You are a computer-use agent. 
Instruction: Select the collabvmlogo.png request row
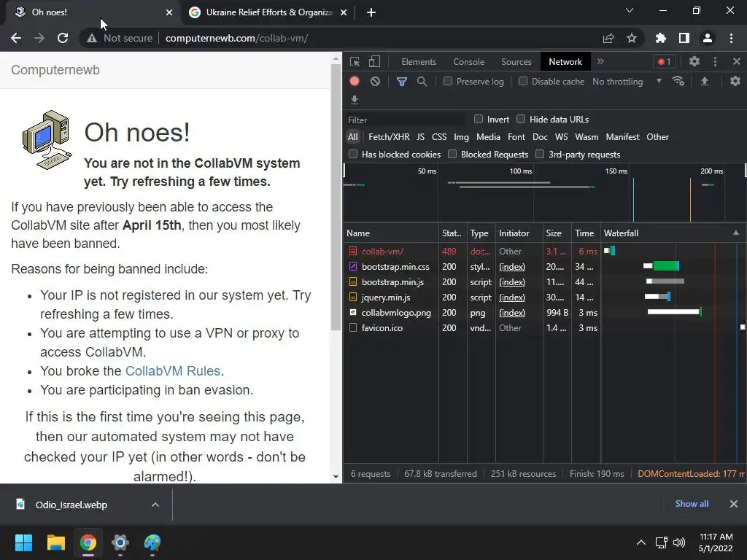(472, 312)
